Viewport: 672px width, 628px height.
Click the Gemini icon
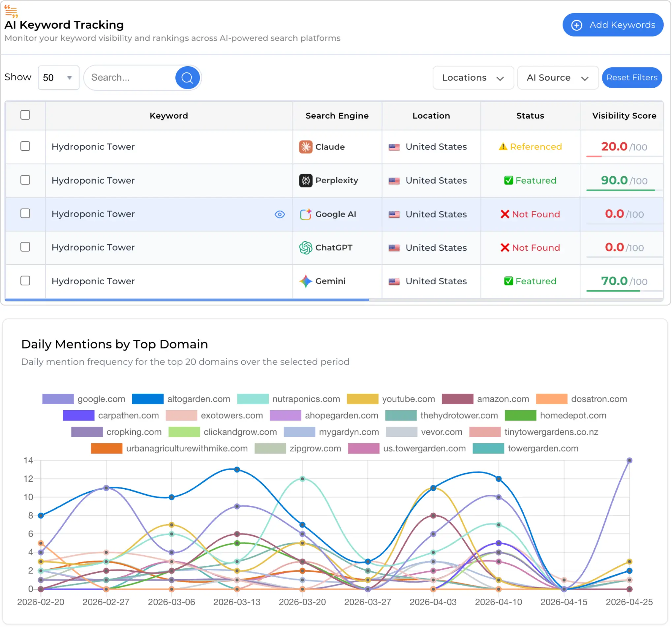click(x=305, y=281)
